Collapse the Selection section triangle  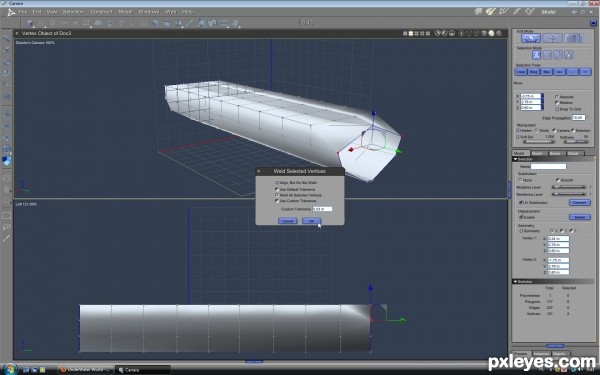point(516,159)
